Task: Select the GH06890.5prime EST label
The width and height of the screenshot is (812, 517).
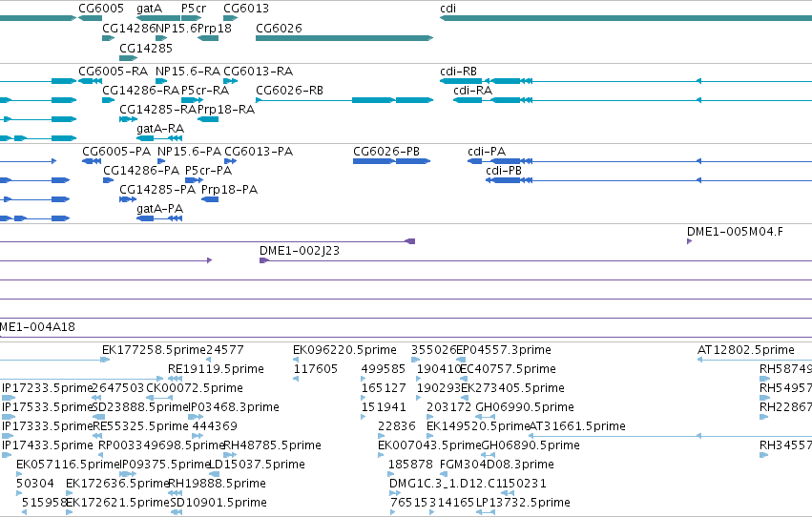Action: click(x=531, y=445)
